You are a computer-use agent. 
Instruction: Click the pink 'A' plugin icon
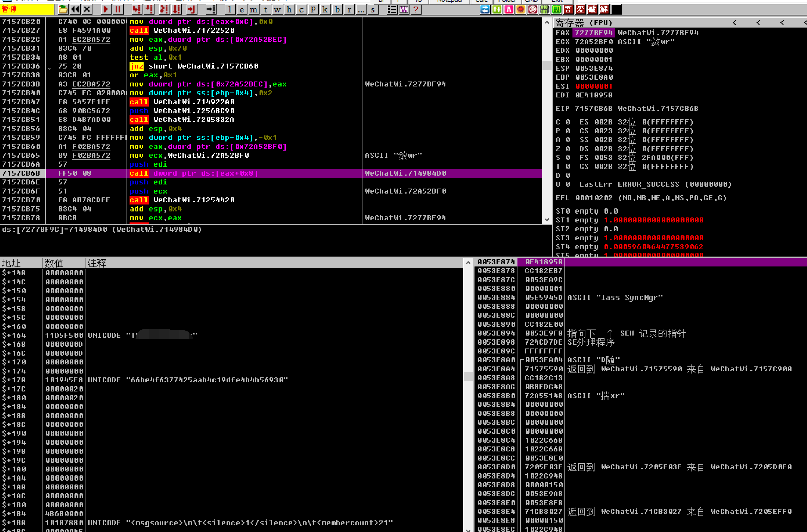pyautogui.click(x=509, y=9)
